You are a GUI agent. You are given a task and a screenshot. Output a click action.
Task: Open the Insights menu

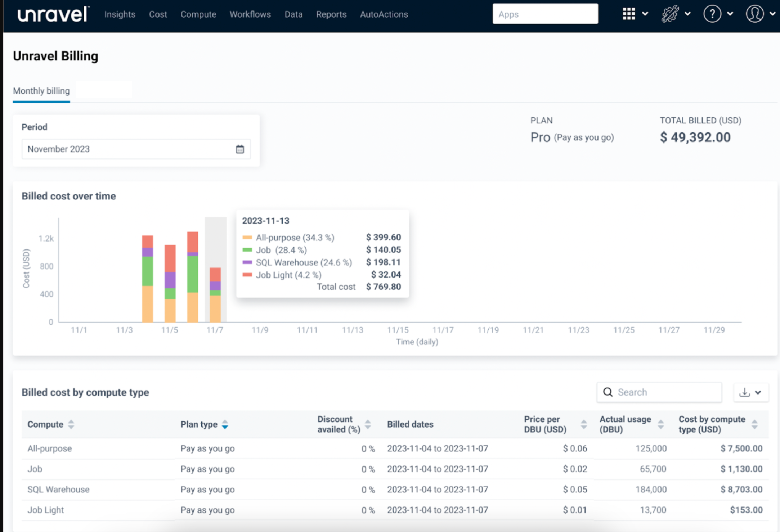click(120, 14)
